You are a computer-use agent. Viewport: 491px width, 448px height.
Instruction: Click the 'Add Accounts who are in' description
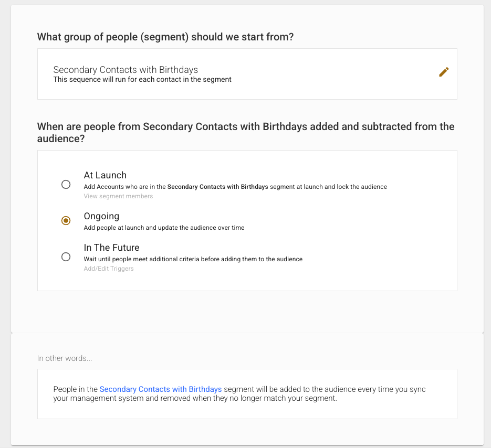coord(124,187)
